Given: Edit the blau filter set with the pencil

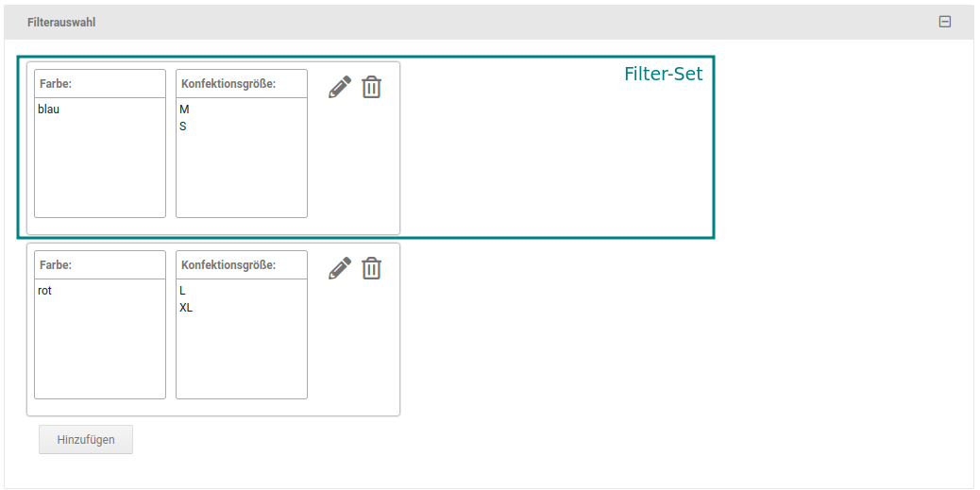Looking at the screenshot, I should tap(340, 88).
